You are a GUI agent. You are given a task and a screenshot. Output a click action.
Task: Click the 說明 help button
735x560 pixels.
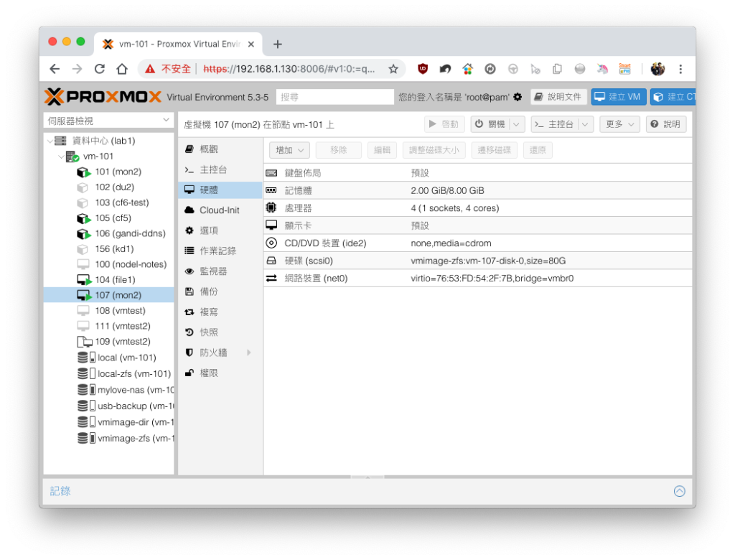tap(665, 124)
